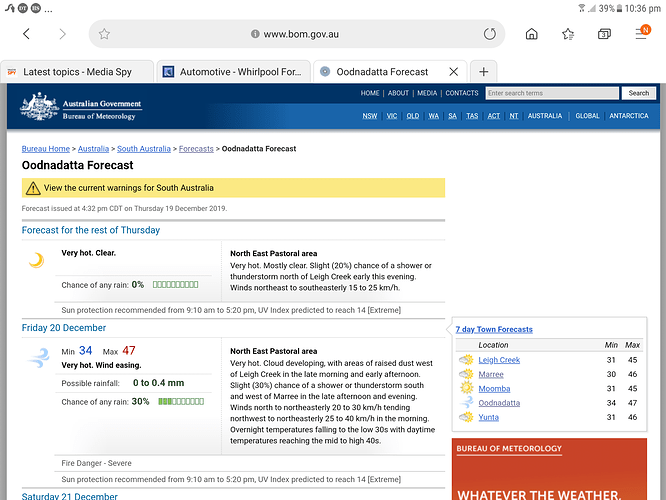Open the browser menu with notification badge
This screenshot has width=666, height=500.
pyautogui.click(x=642, y=32)
